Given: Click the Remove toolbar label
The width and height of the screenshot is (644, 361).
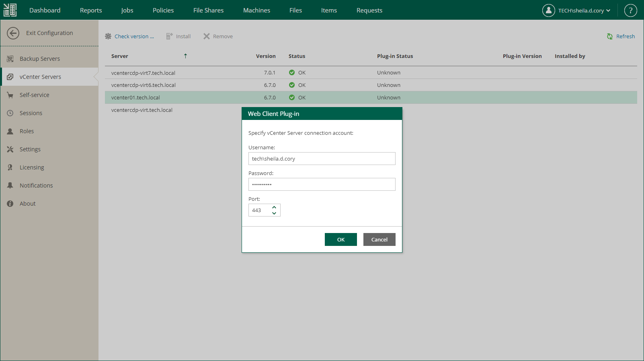Looking at the screenshot, I should pos(223,36).
